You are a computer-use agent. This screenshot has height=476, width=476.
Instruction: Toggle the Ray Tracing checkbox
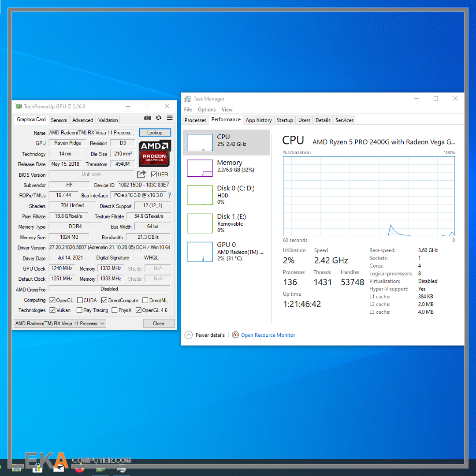(79, 310)
